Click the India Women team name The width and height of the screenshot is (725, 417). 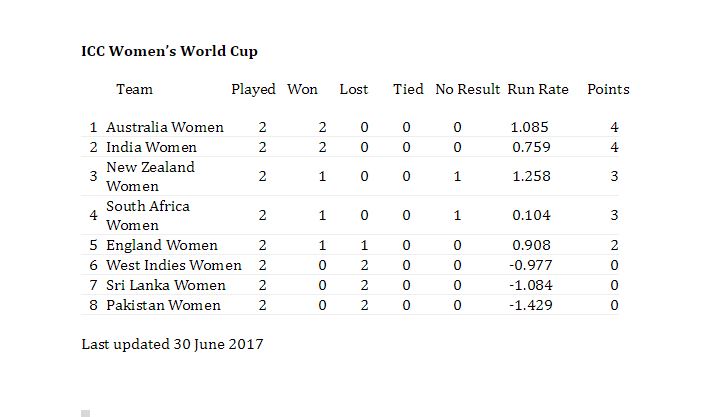point(151,147)
